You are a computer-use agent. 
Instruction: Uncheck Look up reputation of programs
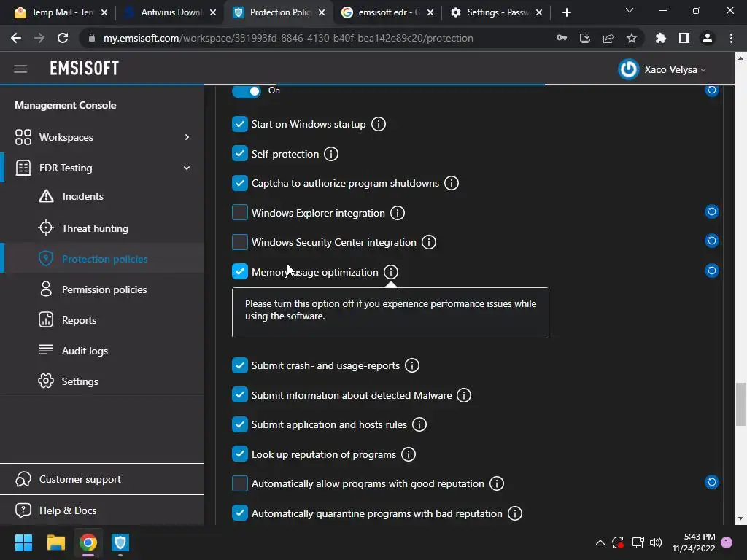[239, 454]
